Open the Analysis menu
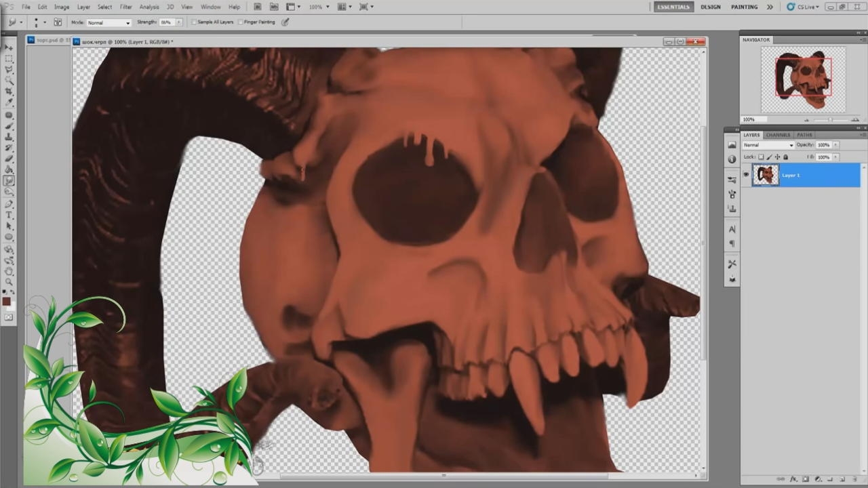Screen dimensions: 868x488 (x=149, y=7)
